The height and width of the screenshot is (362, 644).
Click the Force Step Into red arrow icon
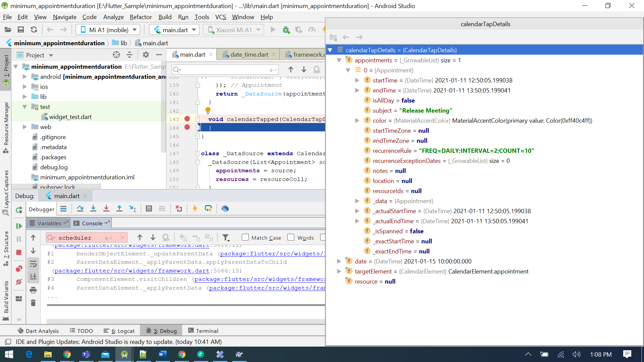coord(106,208)
